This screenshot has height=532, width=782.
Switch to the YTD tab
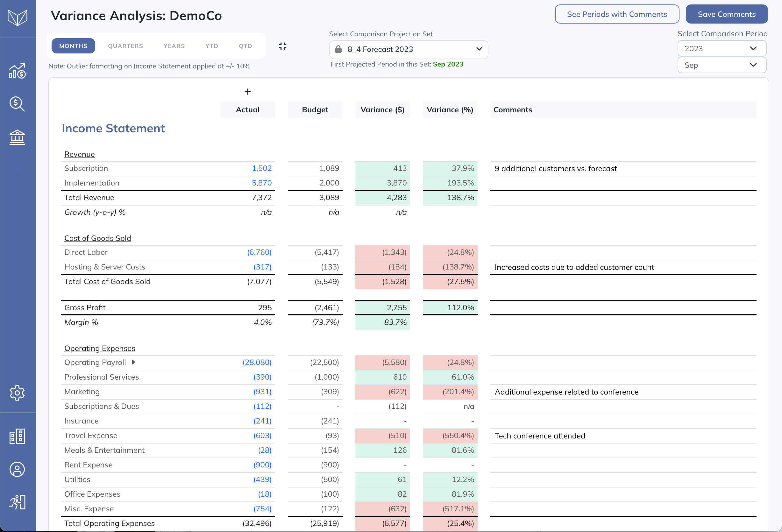tap(212, 46)
